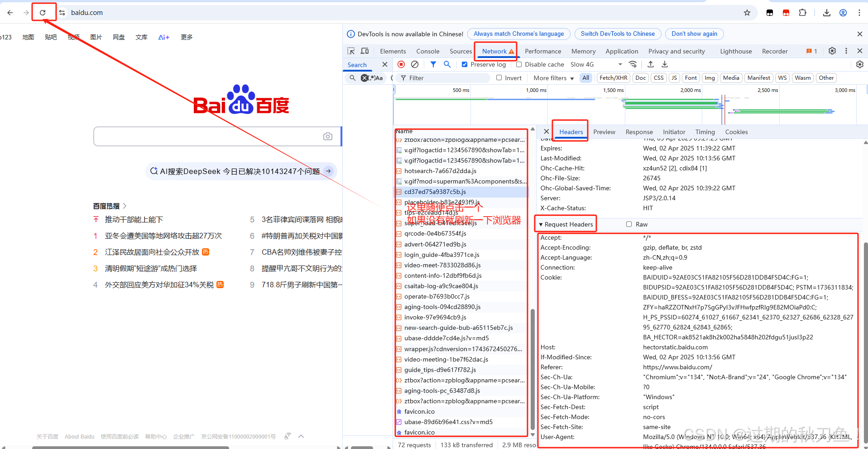Open the Sources tab
This screenshot has height=449, width=868.
460,51
